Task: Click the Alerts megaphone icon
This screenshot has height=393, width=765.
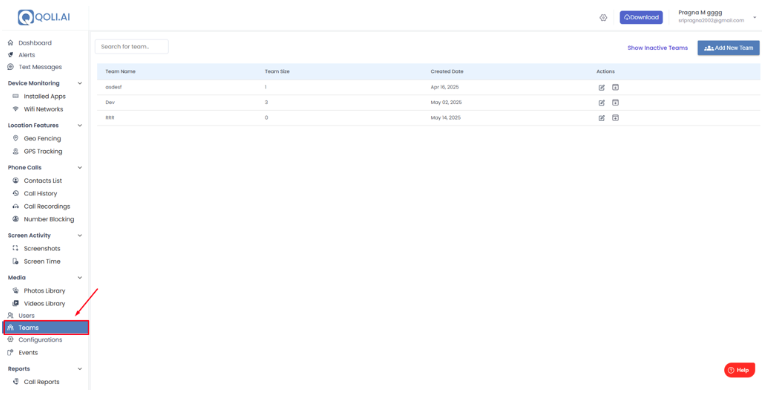Action: click(x=10, y=55)
